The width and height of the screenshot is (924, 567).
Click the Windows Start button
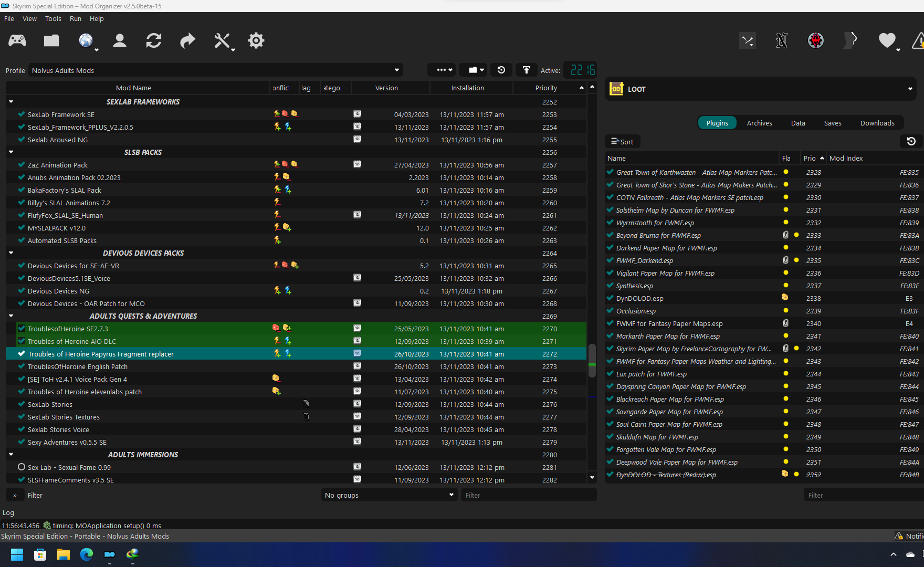tap(17, 554)
